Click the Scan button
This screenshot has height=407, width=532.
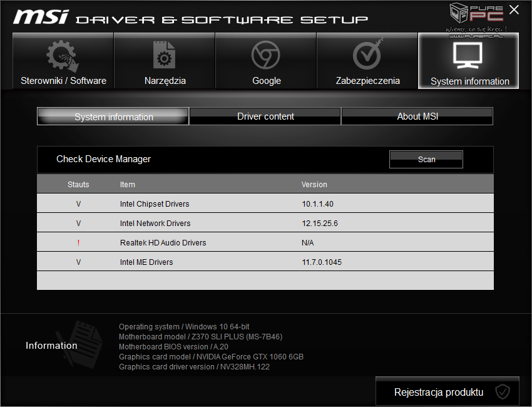[x=426, y=159]
